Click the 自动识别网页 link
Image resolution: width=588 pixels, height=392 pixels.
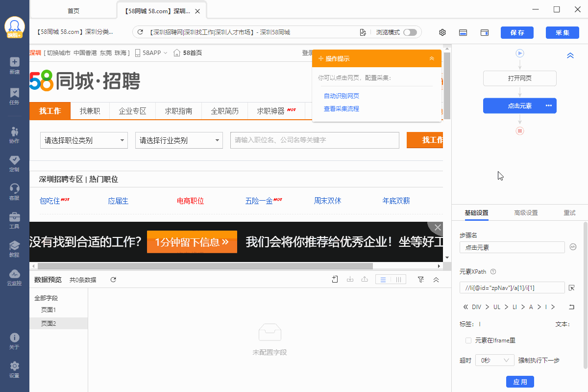[342, 96]
